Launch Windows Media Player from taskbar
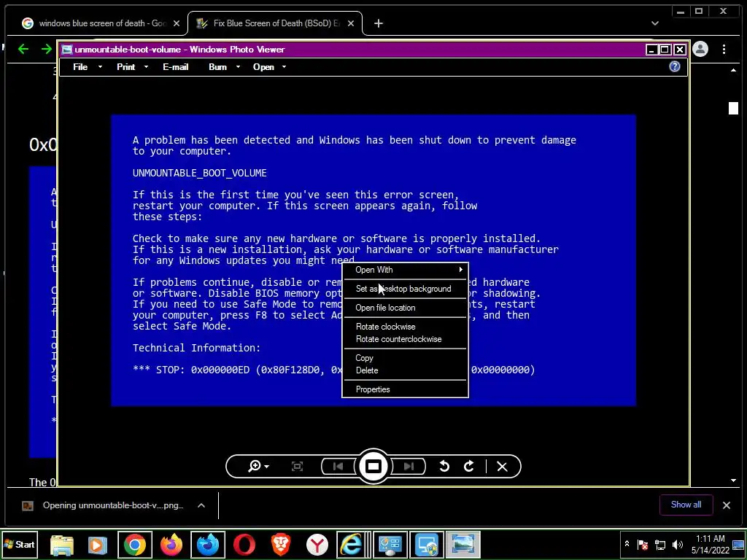This screenshot has width=747, height=560. pos(98,545)
